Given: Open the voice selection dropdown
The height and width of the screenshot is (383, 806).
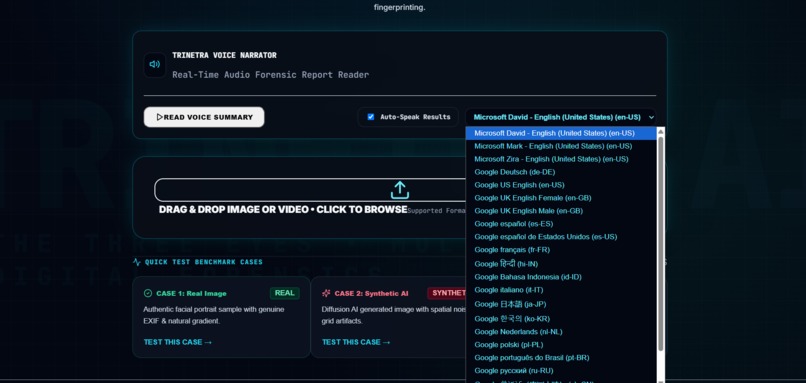Looking at the screenshot, I should [x=561, y=117].
